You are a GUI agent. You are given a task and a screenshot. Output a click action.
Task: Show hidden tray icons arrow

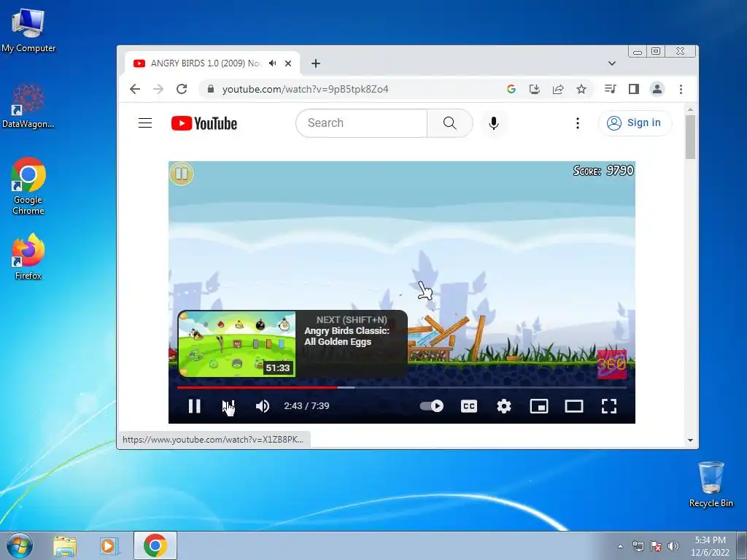pyautogui.click(x=620, y=546)
